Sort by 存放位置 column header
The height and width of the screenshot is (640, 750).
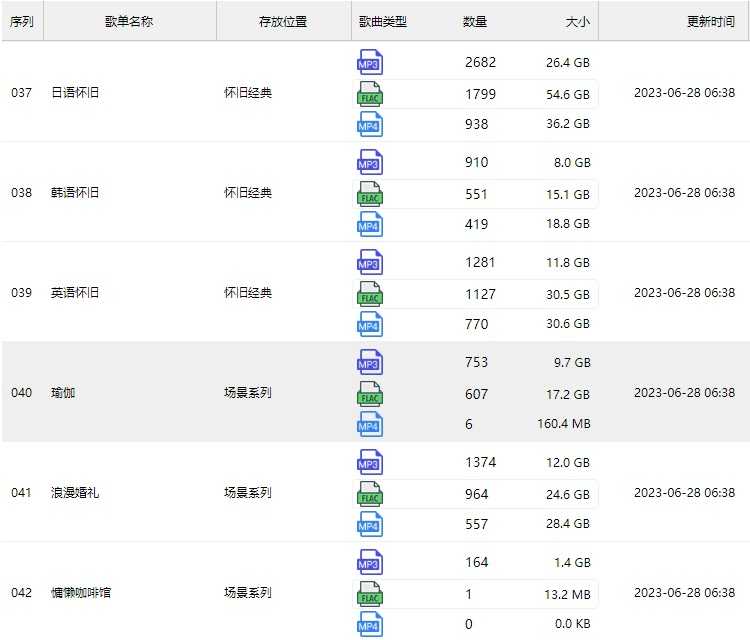(x=283, y=22)
